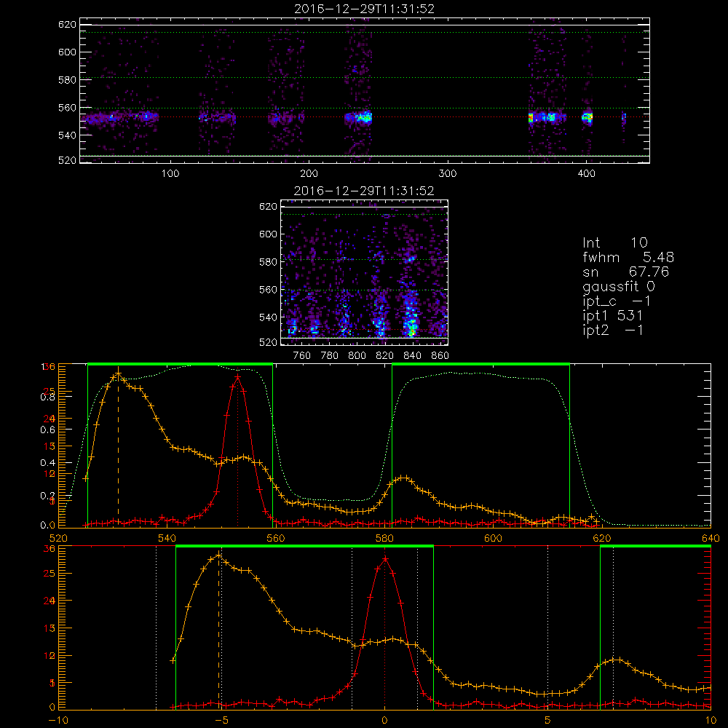Click the thick green bar above 580-614 in third plot

(x=480, y=364)
